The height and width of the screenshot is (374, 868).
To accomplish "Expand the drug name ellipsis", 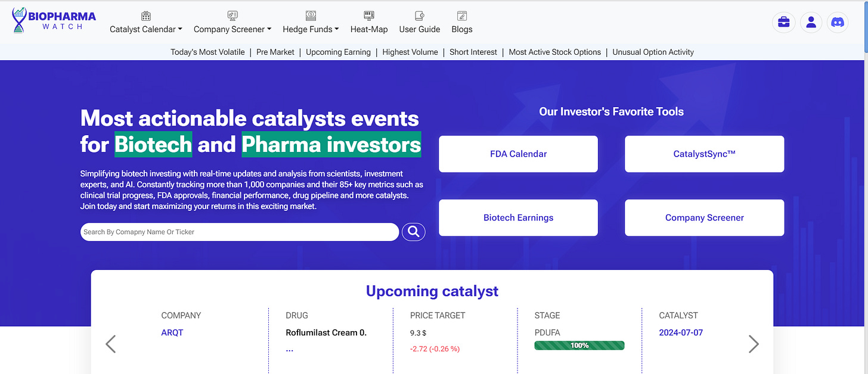I will click(290, 349).
